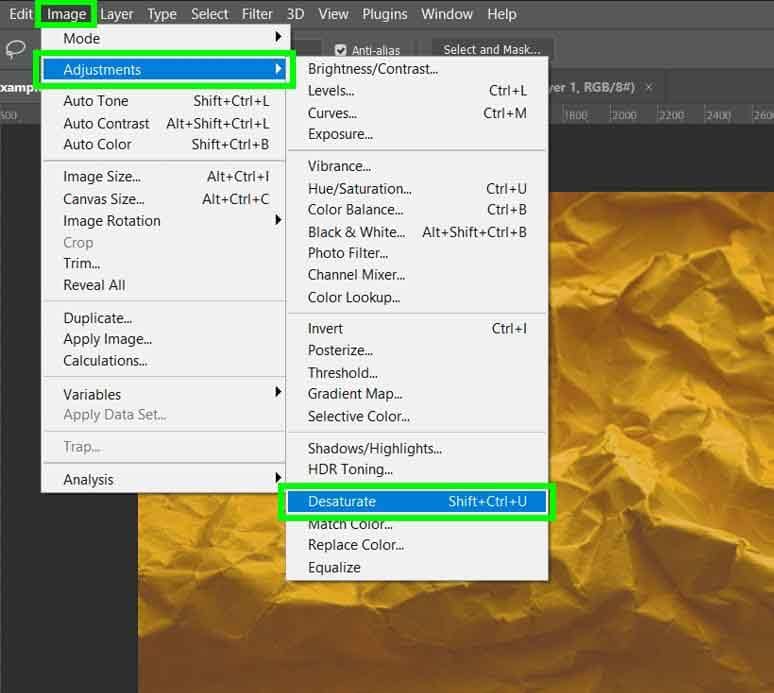
Task: Apply Auto Tone to the image
Action: pyautogui.click(x=96, y=101)
